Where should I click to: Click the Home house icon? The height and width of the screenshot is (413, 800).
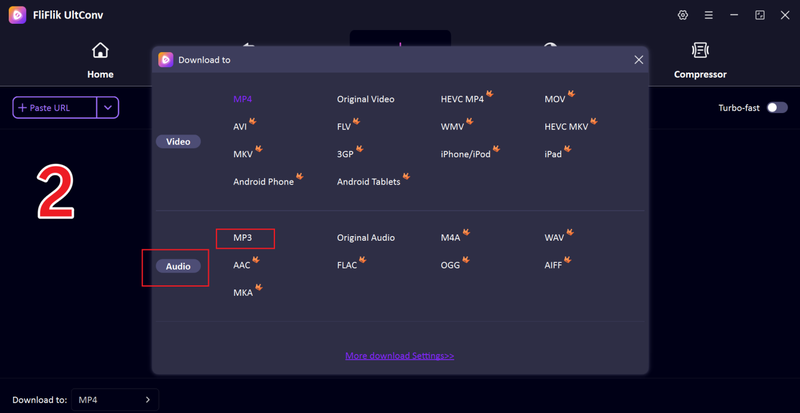click(x=100, y=50)
